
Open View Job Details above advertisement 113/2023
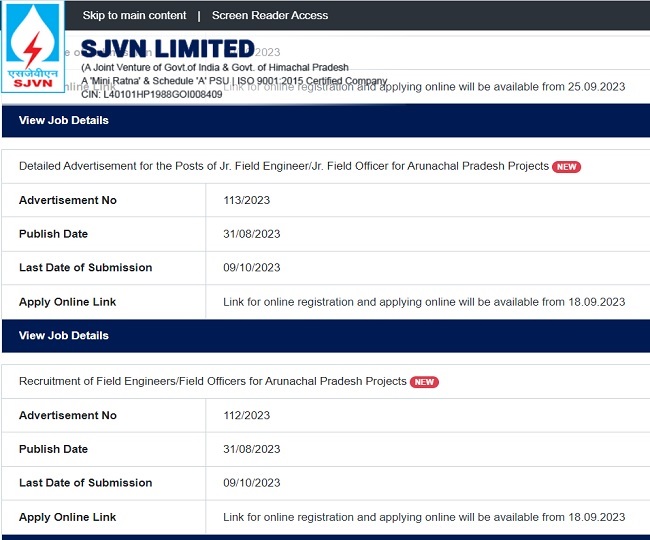point(64,120)
